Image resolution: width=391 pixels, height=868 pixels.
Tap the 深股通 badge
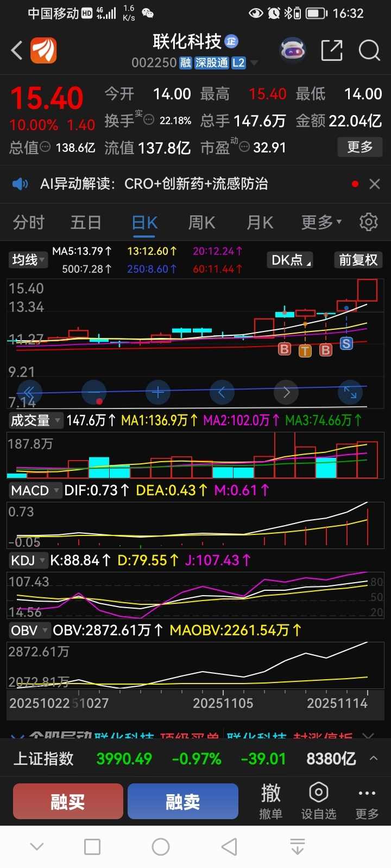point(212,62)
